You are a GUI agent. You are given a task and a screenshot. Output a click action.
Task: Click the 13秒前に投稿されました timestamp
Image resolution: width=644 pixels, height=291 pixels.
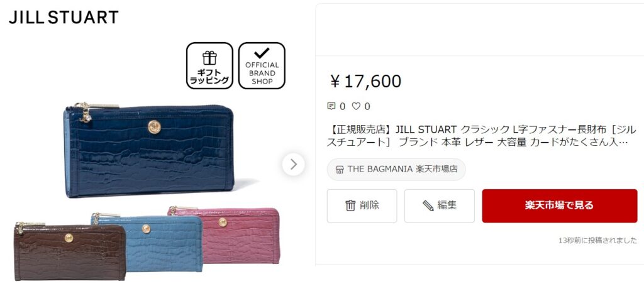[597, 241]
